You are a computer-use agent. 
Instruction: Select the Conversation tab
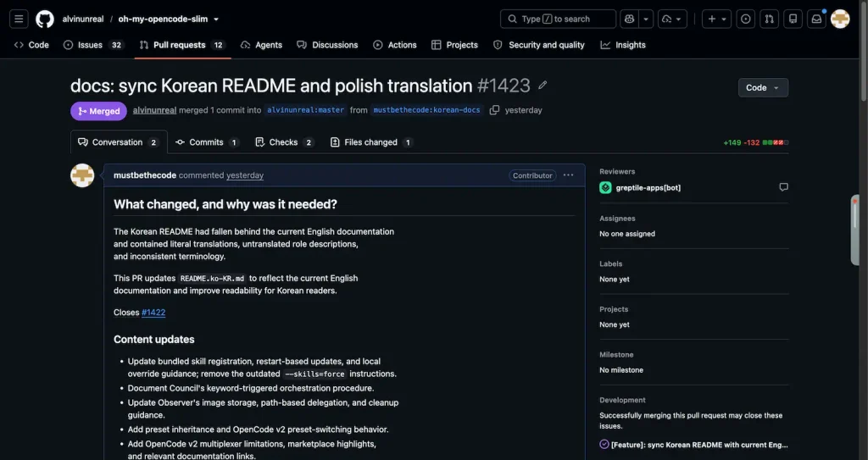pyautogui.click(x=119, y=142)
